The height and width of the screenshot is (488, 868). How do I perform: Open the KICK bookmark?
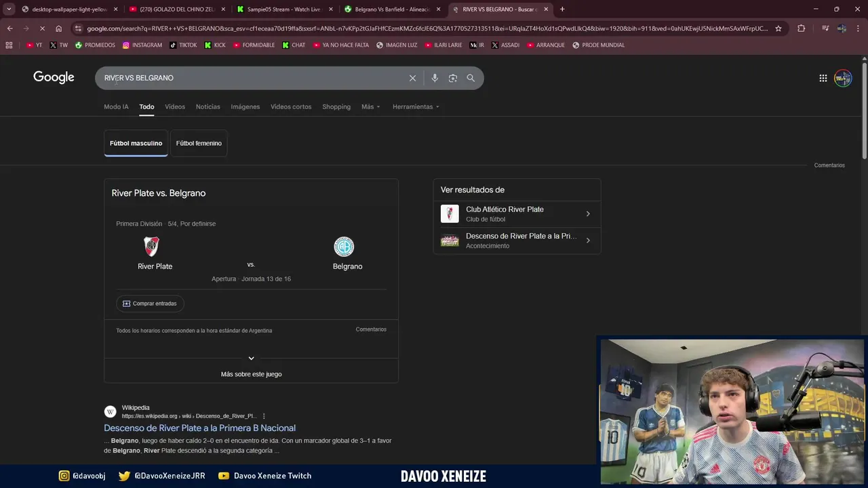[x=215, y=45]
